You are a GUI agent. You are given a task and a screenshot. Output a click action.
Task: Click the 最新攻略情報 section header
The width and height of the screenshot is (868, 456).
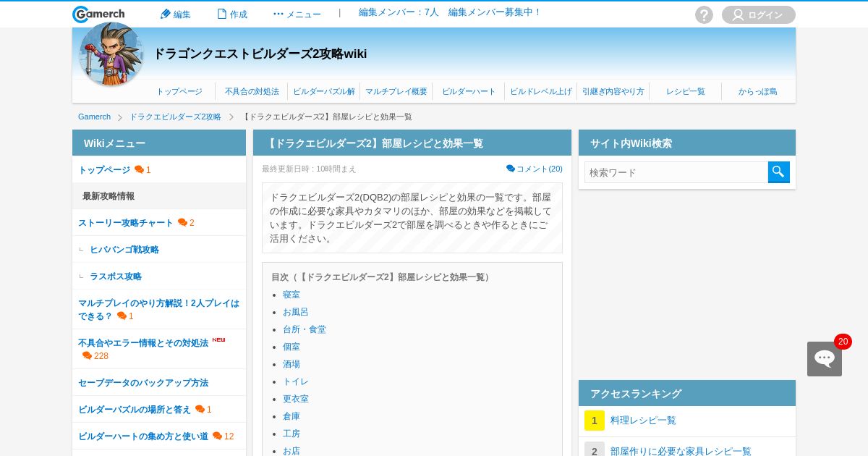click(x=159, y=196)
